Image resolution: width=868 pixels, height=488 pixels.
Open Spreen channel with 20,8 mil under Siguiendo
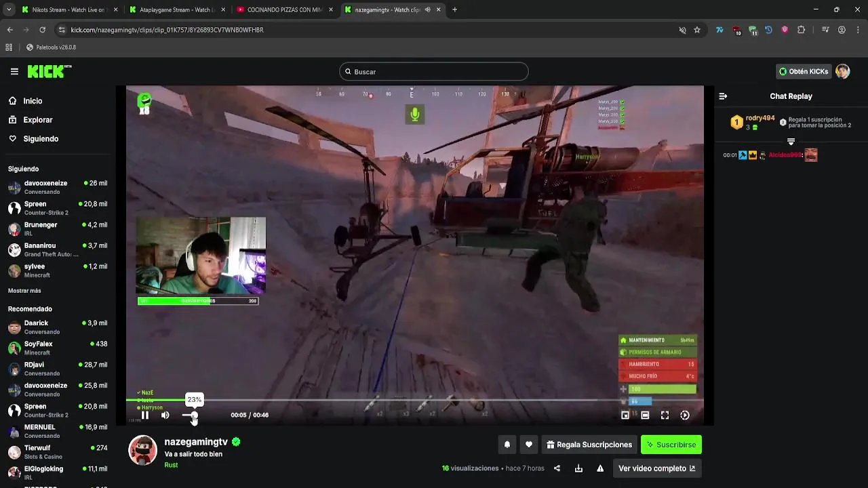pos(58,208)
